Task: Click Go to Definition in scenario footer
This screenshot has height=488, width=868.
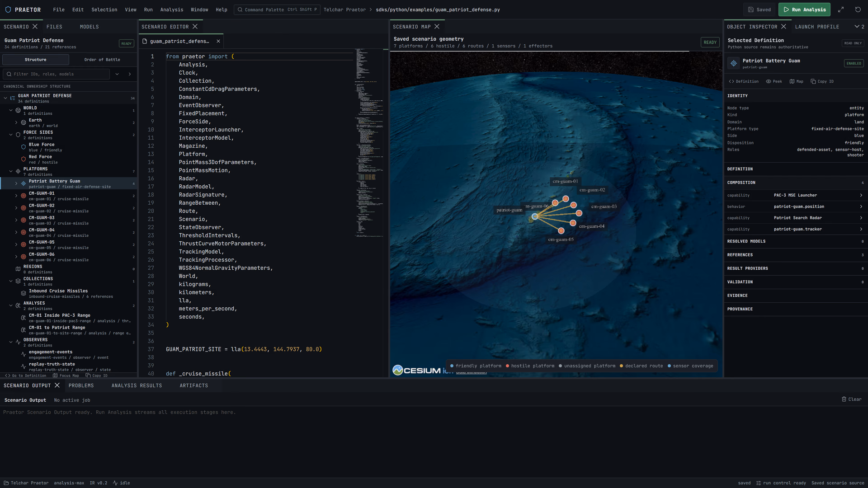Action: pos(26,375)
